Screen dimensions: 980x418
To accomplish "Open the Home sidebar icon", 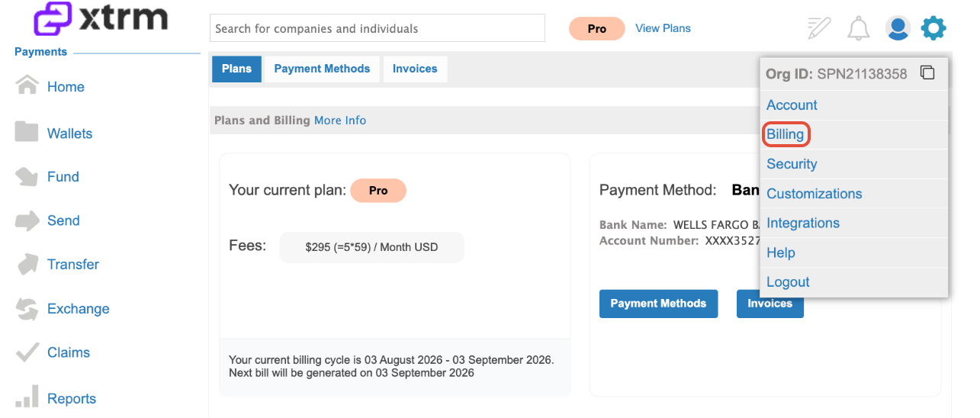I will click(x=27, y=85).
